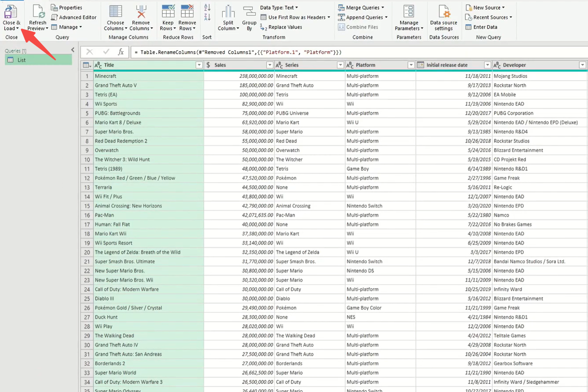The image size is (588, 392).
Task: Open the Advanced Editor
Action: (x=73, y=17)
